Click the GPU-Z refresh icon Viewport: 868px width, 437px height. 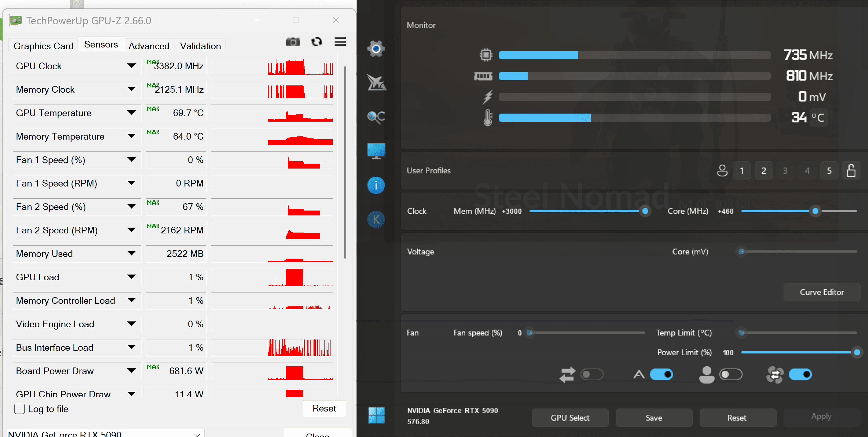(x=316, y=42)
